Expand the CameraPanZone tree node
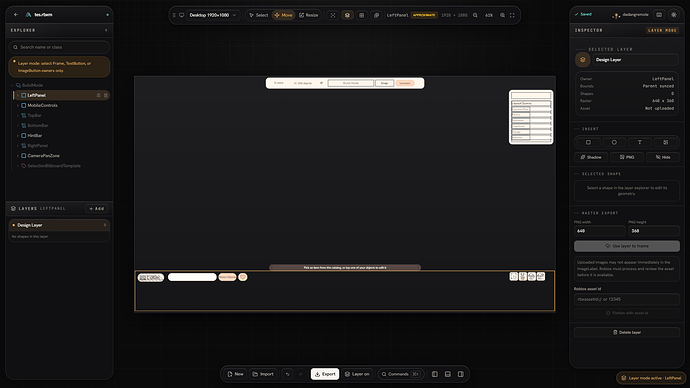The height and width of the screenshot is (388, 690). [x=18, y=156]
